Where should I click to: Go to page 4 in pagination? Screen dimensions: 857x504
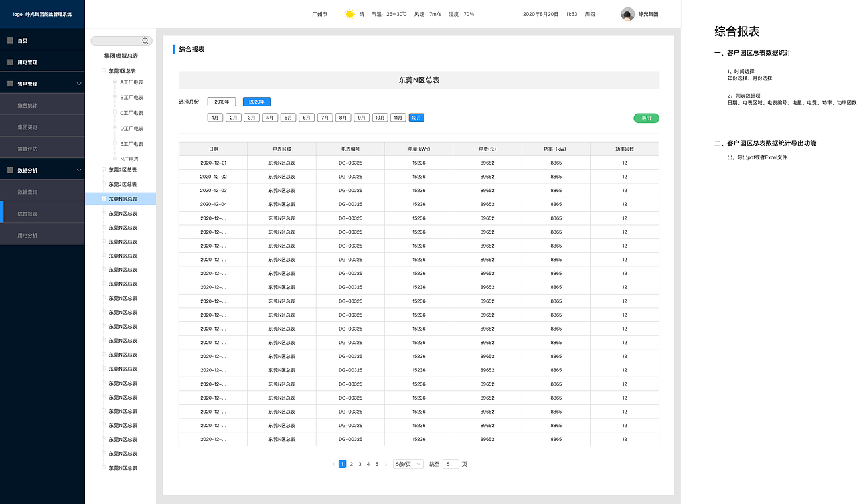point(368,464)
